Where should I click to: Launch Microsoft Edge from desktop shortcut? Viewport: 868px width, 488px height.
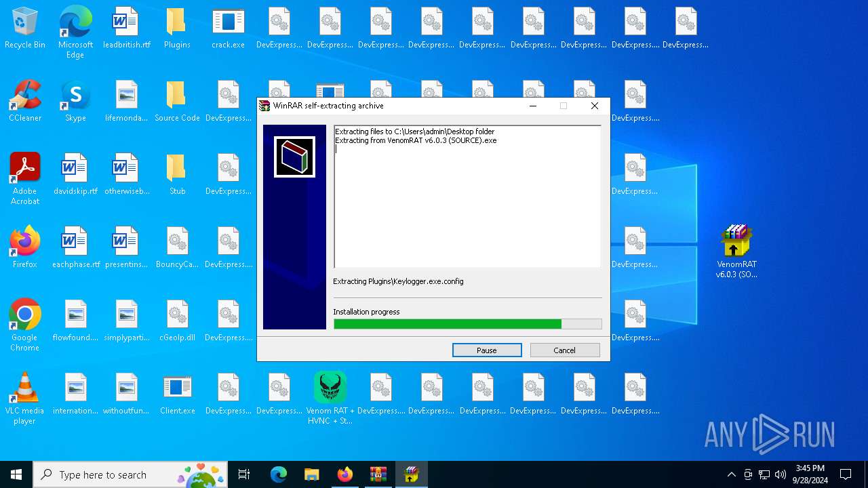[75, 33]
